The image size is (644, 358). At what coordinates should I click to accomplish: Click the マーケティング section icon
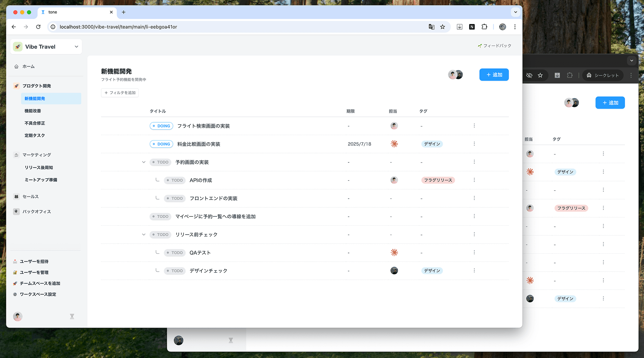[16, 154]
